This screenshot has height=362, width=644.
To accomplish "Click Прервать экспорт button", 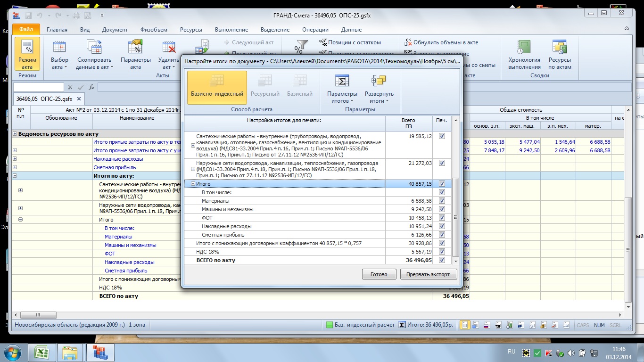I will [428, 274].
